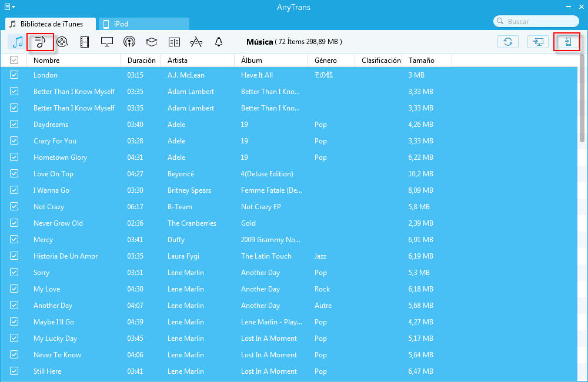Uncheck the Mercy row checkbox
Screen dimensions: 588x382
point(14,240)
